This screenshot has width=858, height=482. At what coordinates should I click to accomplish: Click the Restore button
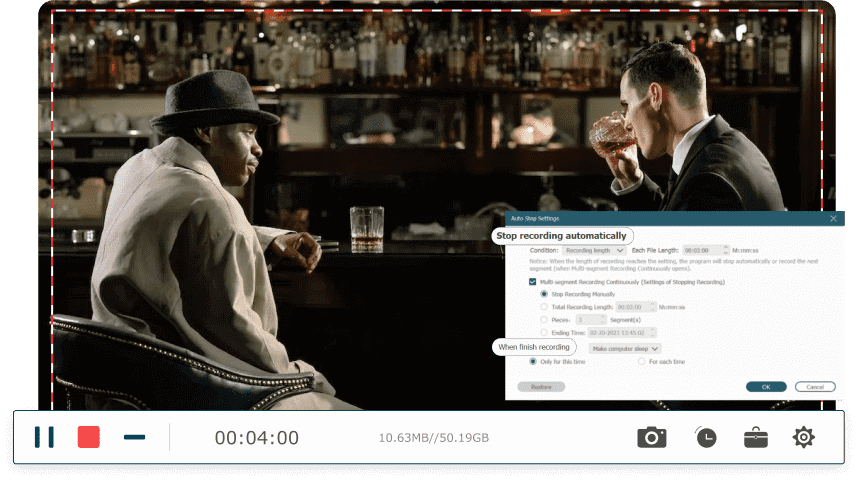[541, 387]
